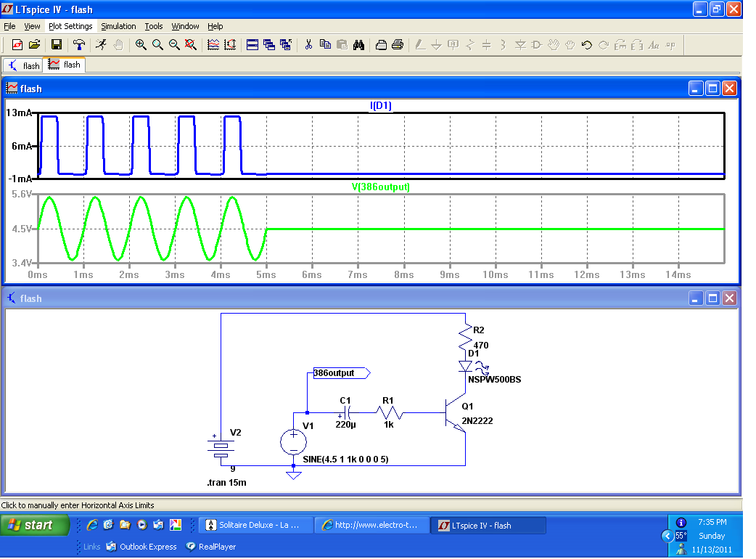Image resolution: width=756 pixels, height=559 pixels.
Task: Select the Place Resistor icon
Action: 470,45
